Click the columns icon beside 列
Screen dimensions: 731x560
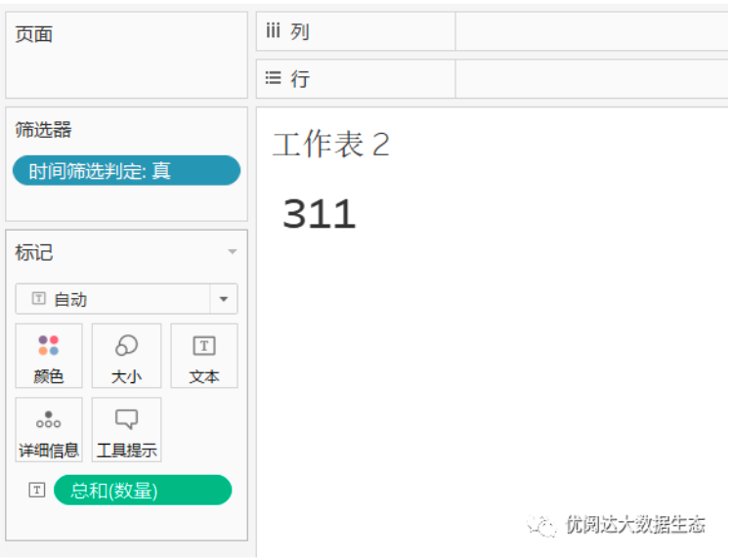(x=274, y=31)
